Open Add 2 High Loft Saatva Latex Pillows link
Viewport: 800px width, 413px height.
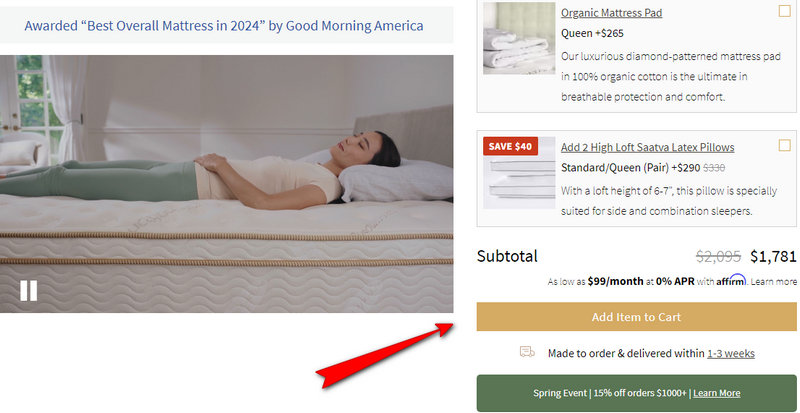[647, 148]
